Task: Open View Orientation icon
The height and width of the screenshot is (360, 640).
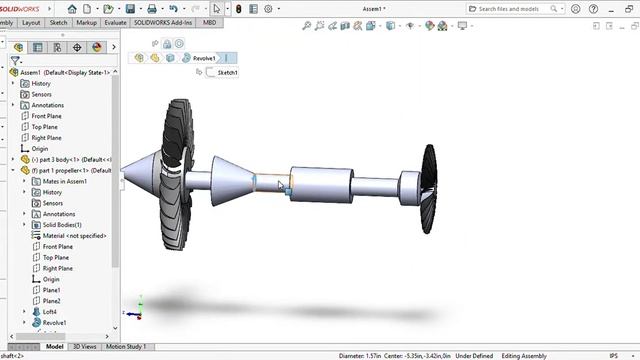Action: (x=371, y=26)
